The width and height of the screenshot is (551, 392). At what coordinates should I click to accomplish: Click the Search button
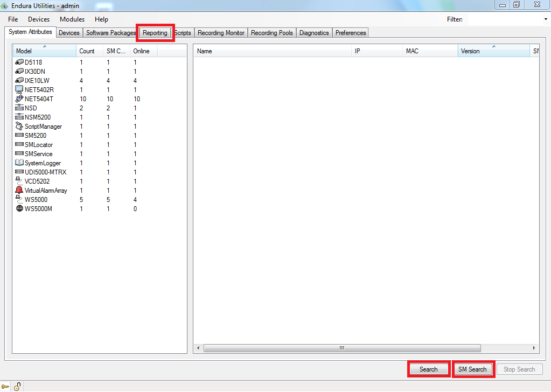(x=428, y=369)
